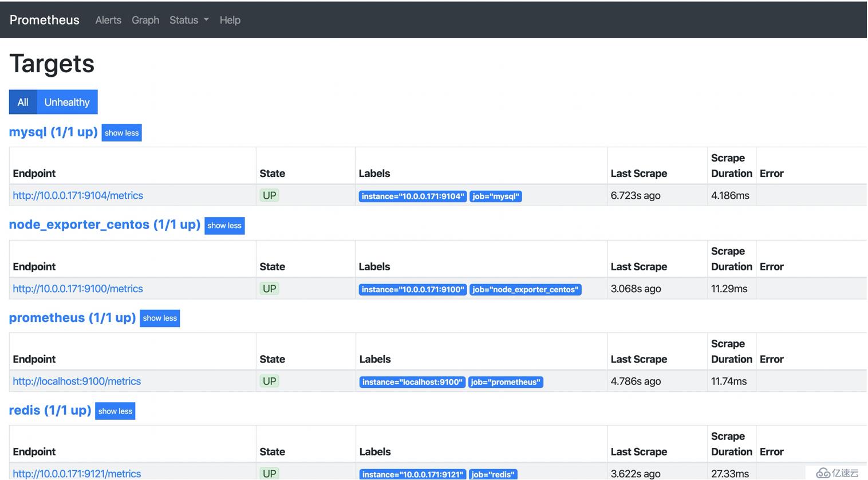Click the UP badge in node_exporter_centos row
Screen dimensions: 868x480
click(269, 289)
